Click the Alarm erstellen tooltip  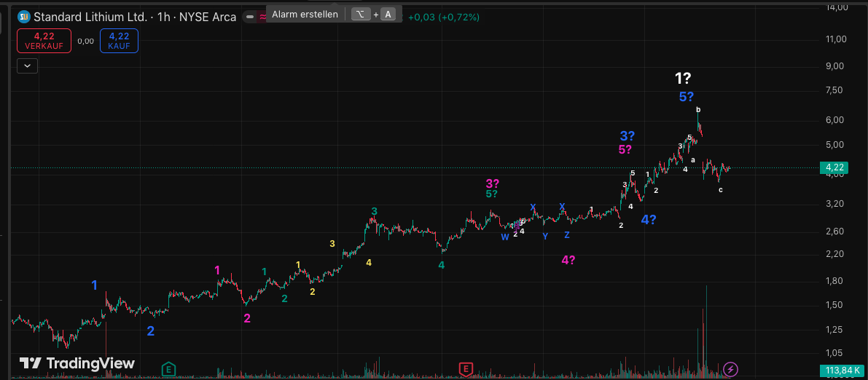[305, 14]
